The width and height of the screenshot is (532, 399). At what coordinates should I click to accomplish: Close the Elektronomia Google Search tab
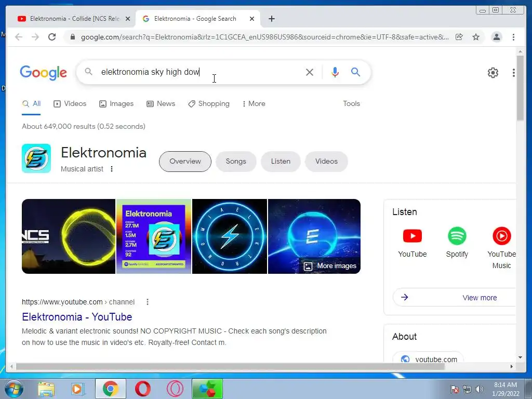coord(252,19)
